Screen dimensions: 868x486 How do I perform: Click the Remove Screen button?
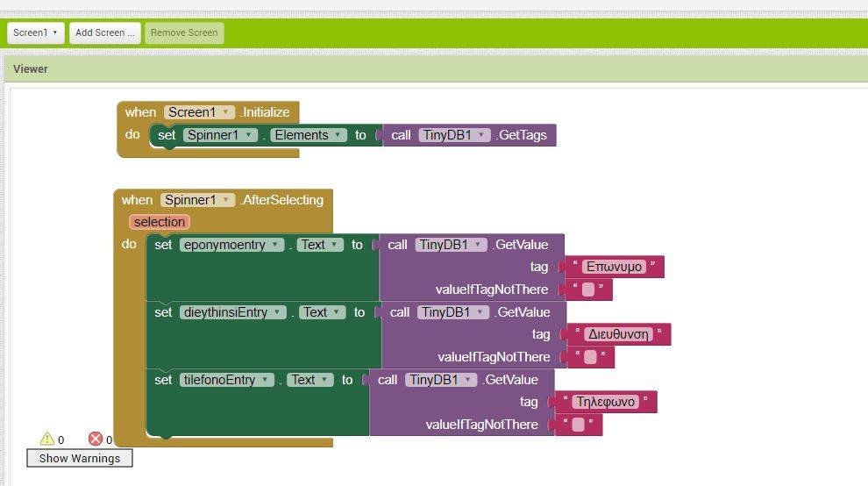[x=184, y=32]
